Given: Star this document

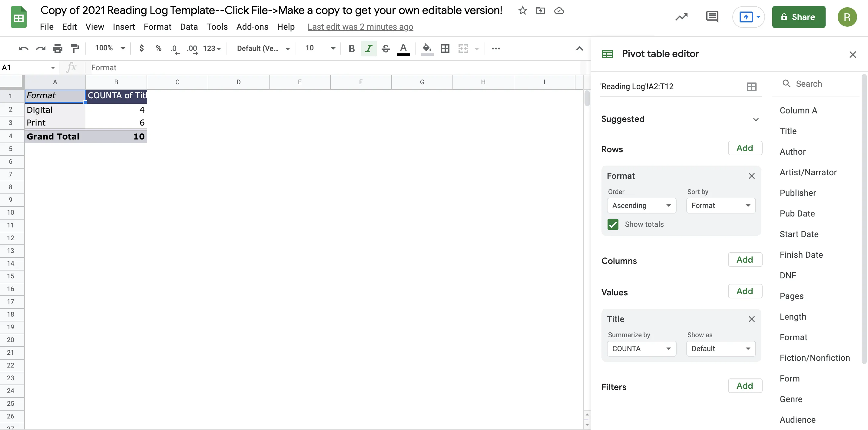Looking at the screenshot, I should click(522, 11).
